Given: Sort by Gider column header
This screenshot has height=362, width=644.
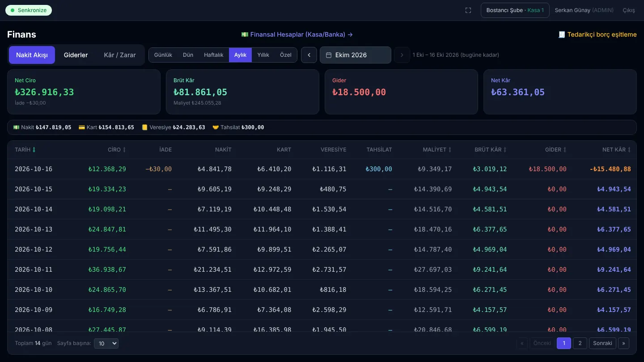Looking at the screenshot, I should click(x=556, y=150).
